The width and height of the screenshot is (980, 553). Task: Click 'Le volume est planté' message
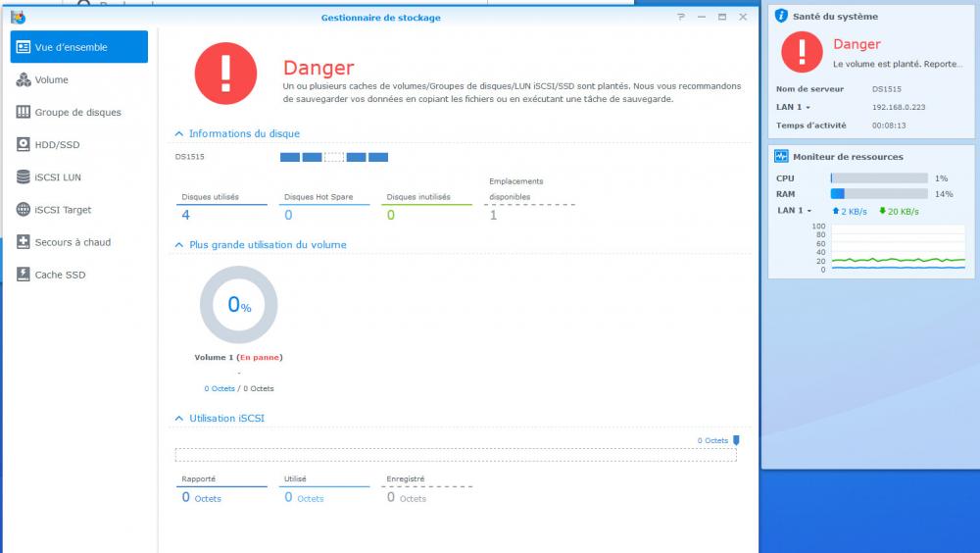click(x=898, y=64)
